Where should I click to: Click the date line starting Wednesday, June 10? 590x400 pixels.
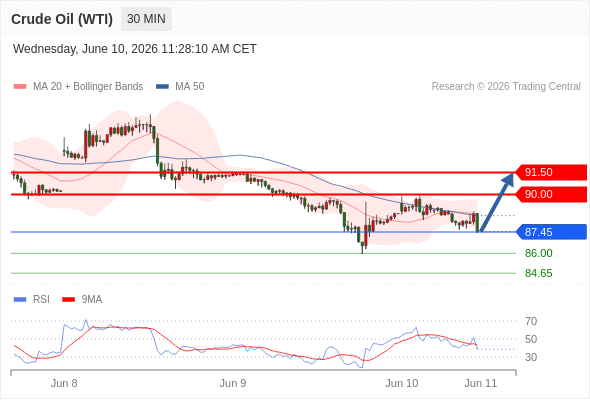135,49
